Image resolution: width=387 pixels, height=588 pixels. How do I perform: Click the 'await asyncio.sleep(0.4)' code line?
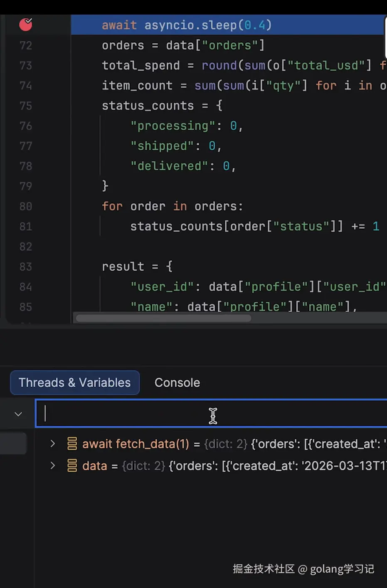187,25
